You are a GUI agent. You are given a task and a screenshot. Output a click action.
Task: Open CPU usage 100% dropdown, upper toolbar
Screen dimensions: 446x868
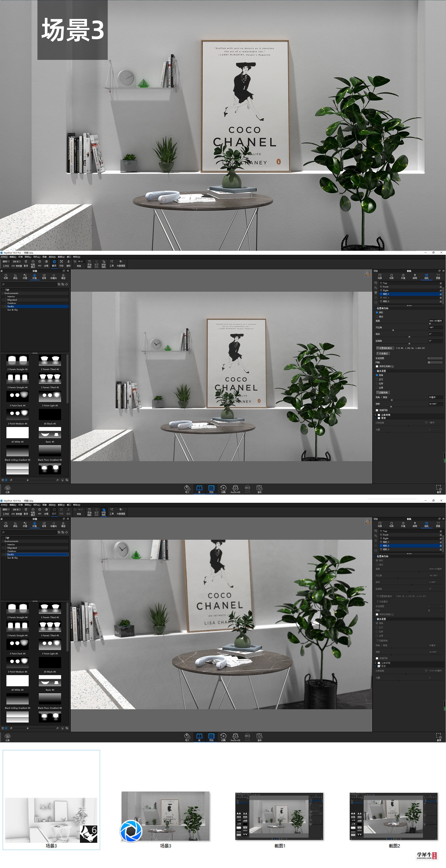pos(17,261)
